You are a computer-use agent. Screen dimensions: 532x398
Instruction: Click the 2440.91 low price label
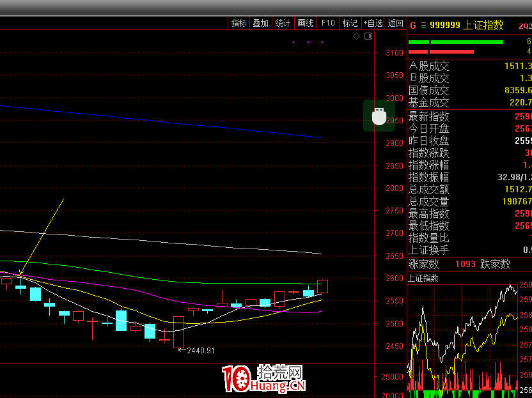(x=200, y=351)
